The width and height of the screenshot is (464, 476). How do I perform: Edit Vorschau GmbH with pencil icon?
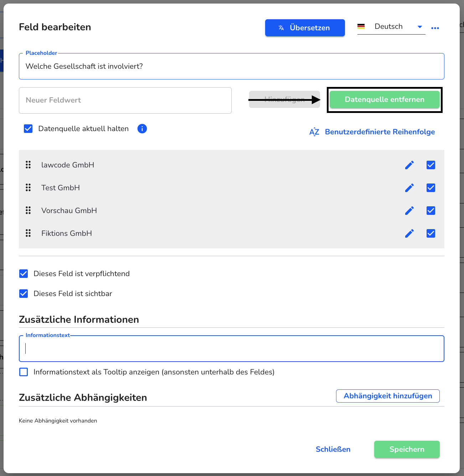(409, 211)
